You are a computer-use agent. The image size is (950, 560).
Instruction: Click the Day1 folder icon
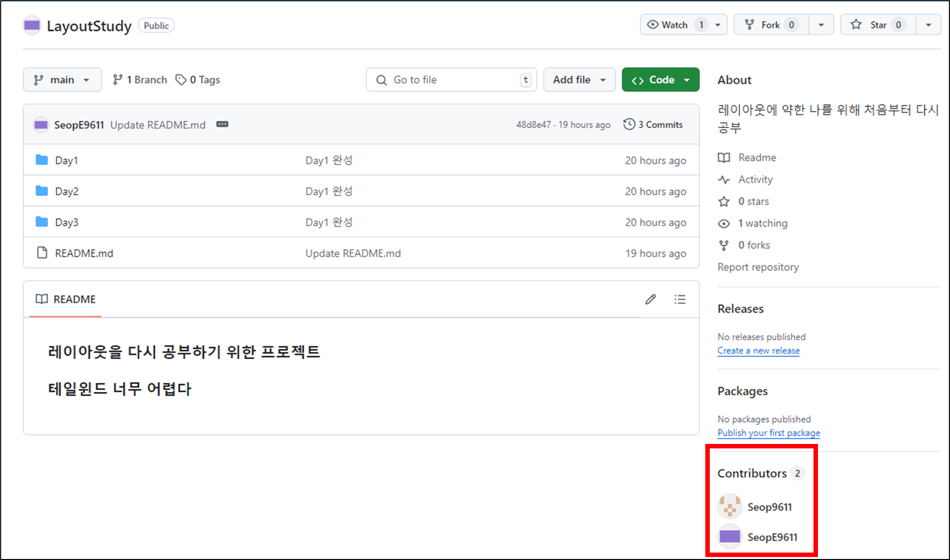click(x=42, y=160)
